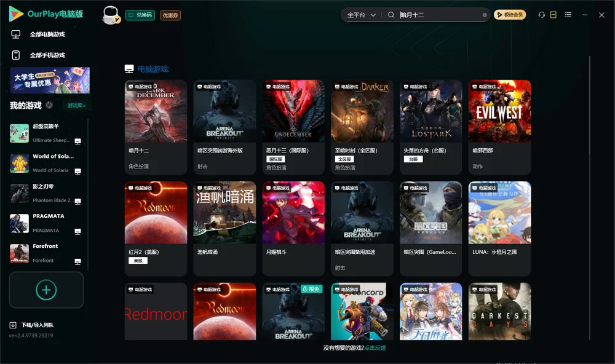This screenshot has height=364, width=615.
Task: Click PC icon on Ultimate Sheep row
Action: (77, 141)
